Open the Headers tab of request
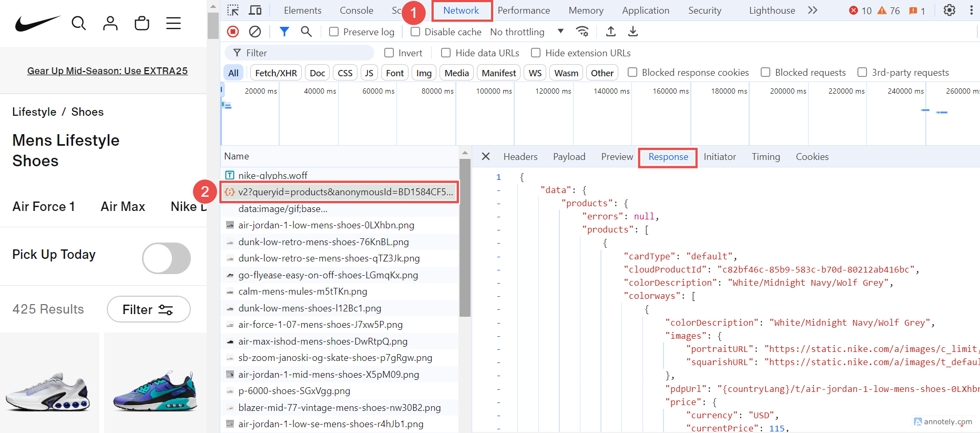Viewport: 980px width, 433px height. (520, 156)
